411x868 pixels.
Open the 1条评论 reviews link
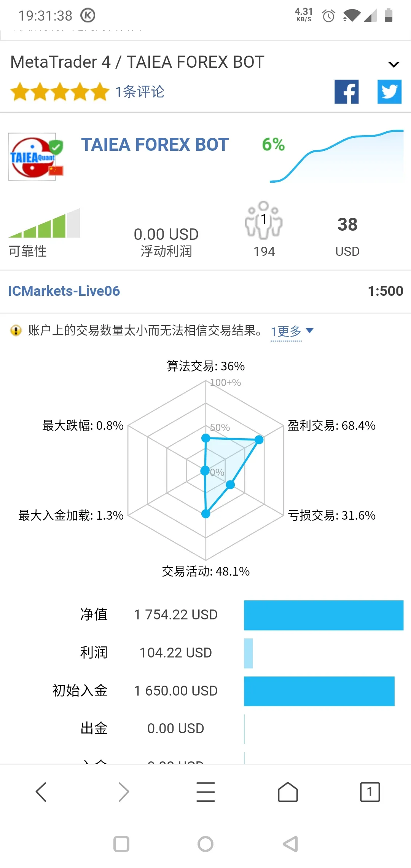[x=140, y=92]
